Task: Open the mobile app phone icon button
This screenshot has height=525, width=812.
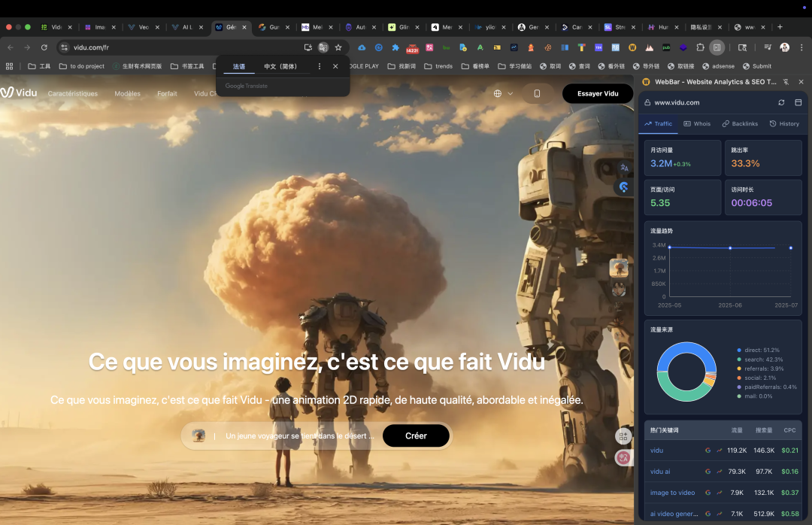Action: [537, 94]
